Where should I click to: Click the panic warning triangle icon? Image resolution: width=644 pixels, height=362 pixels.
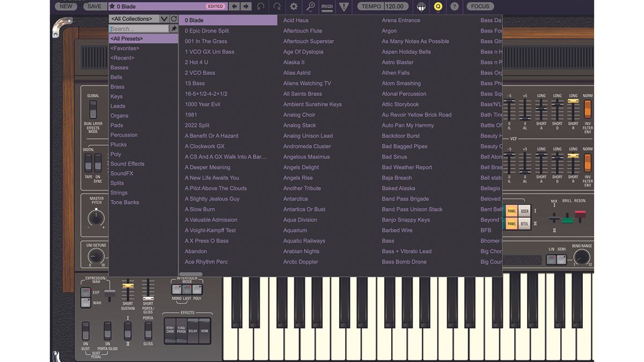[344, 6]
